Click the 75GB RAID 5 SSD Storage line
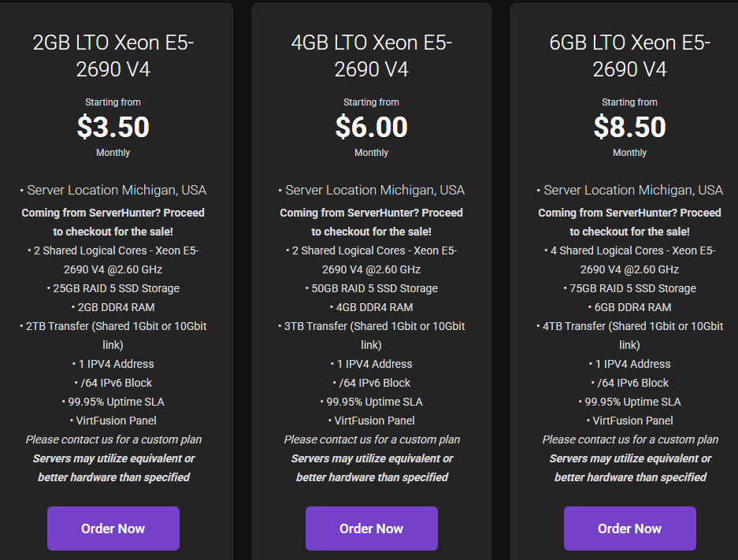 [x=630, y=288]
